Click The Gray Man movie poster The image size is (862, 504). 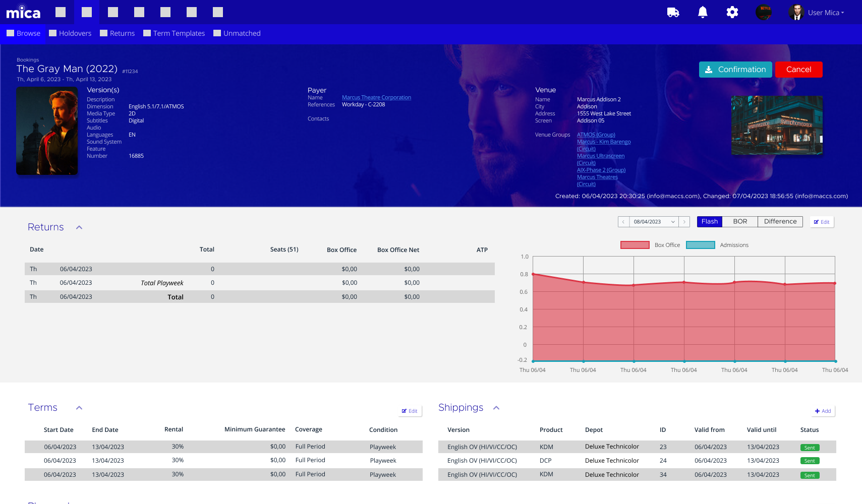(47, 131)
